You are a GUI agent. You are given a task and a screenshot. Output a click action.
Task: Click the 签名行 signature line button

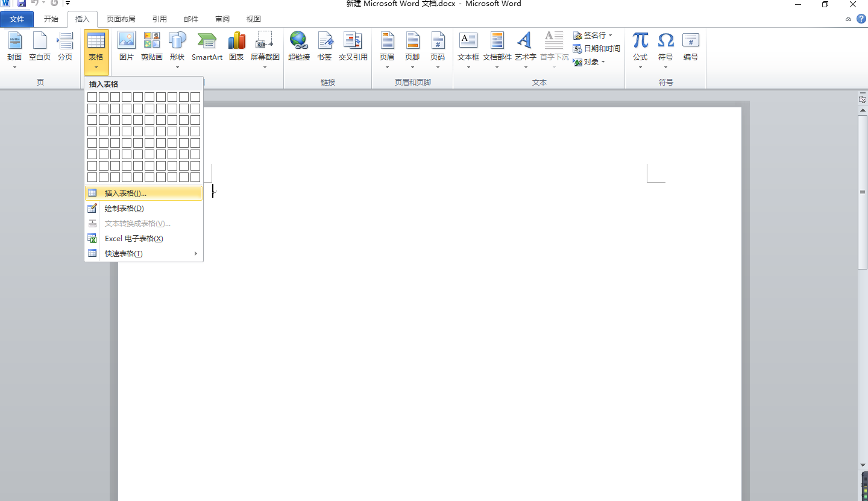[590, 36]
